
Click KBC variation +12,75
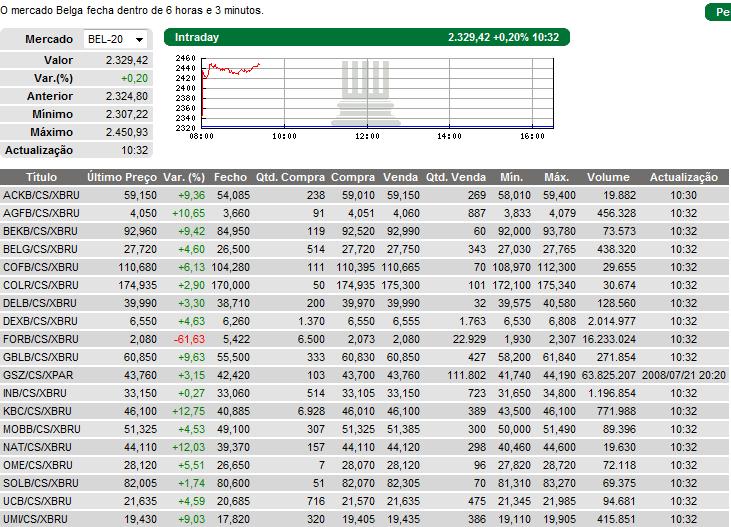click(x=188, y=411)
